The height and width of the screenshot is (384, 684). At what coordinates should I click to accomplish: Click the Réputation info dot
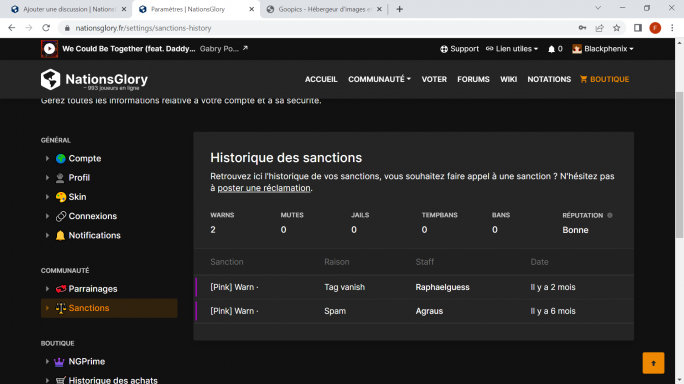pyautogui.click(x=610, y=215)
